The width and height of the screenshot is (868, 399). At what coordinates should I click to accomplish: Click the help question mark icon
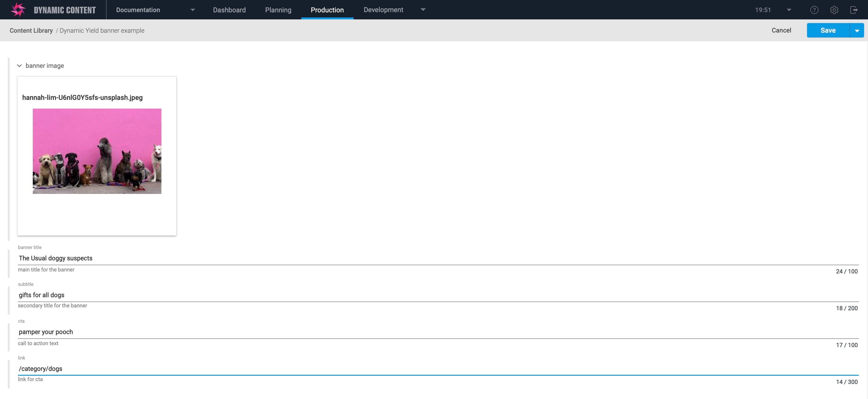coord(814,9)
